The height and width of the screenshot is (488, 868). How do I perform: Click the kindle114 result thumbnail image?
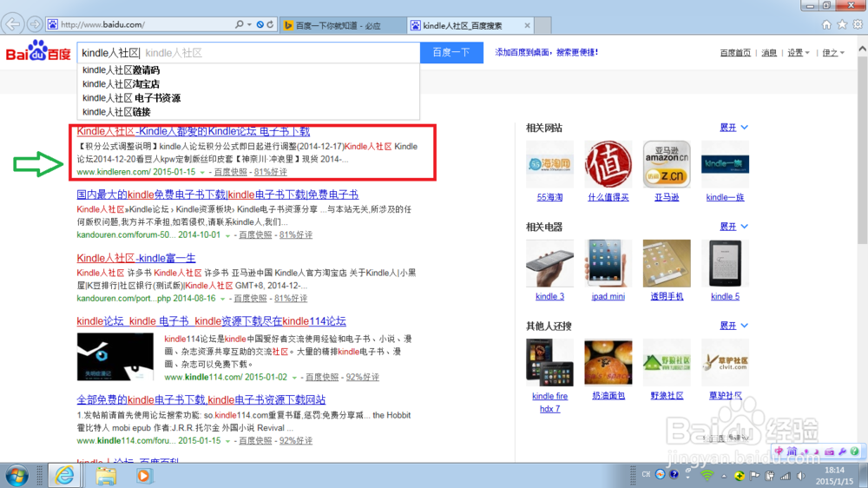point(115,356)
